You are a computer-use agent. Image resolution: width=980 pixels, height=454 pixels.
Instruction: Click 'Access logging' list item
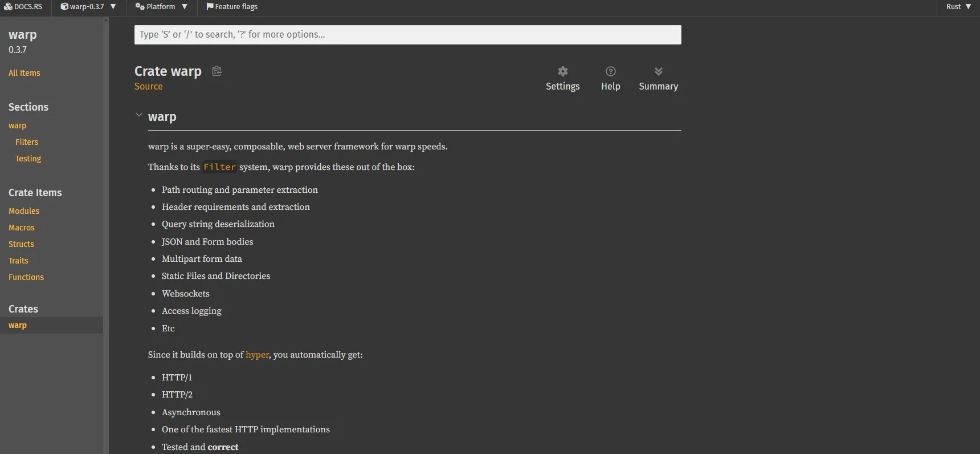(191, 311)
